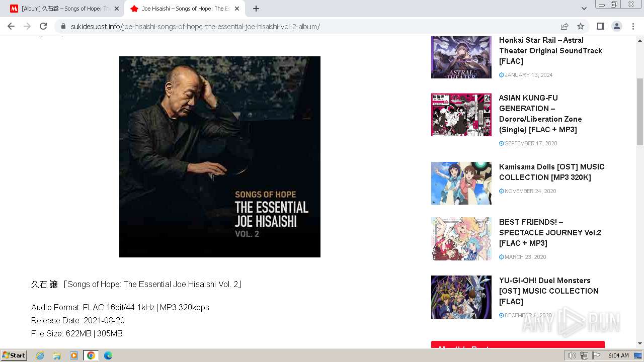Bookmark this page with the star icon
Viewport: 644px width, 362px height.
click(581, 26)
